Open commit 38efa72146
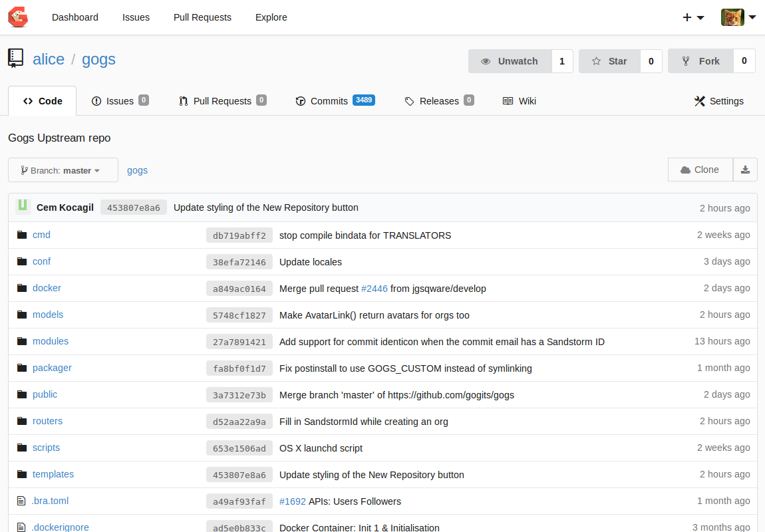The image size is (765, 532). tap(239, 262)
